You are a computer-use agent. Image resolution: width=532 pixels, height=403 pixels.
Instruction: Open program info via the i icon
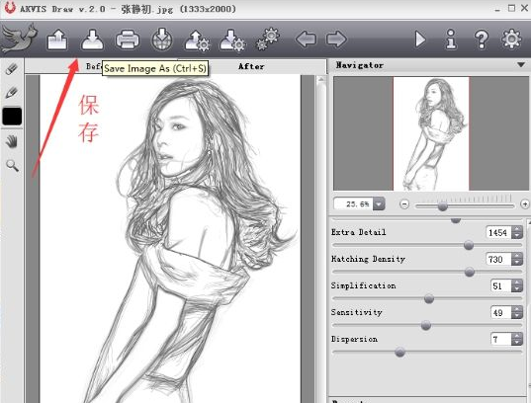[x=451, y=40]
